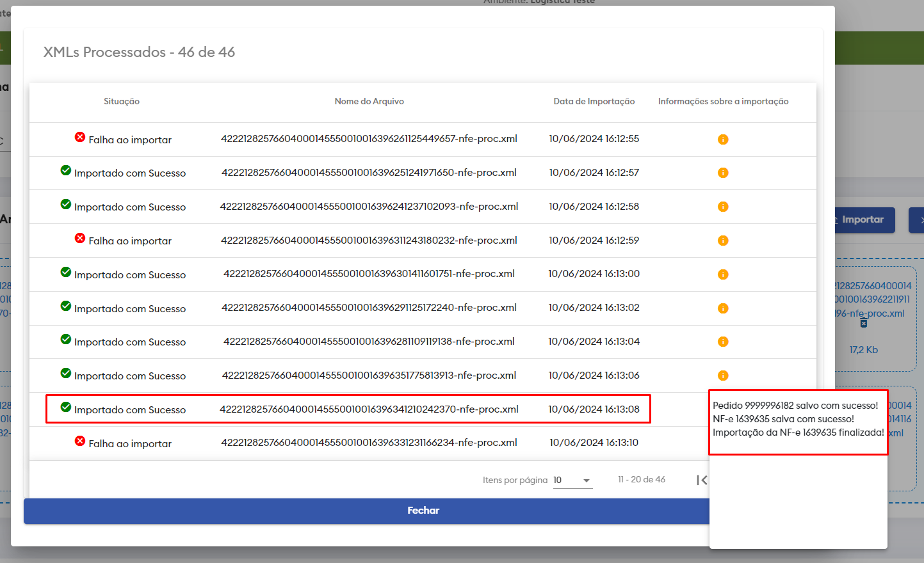This screenshot has width=924, height=563.
Task: Click the Situação column header
Action: (122, 102)
